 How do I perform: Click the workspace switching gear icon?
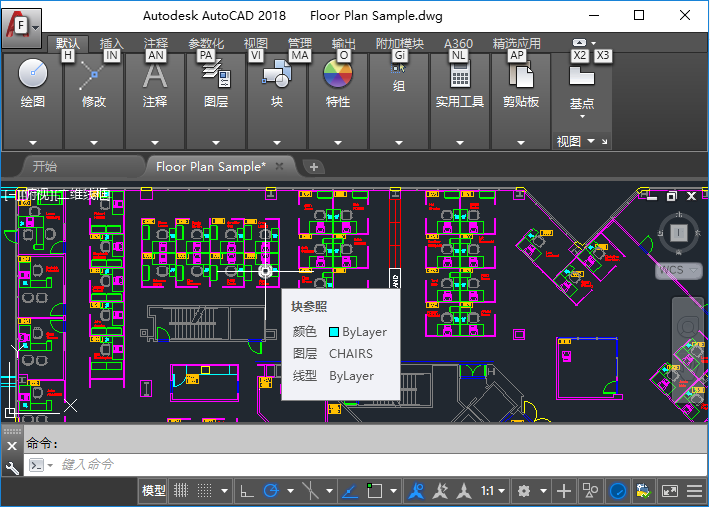(524, 491)
